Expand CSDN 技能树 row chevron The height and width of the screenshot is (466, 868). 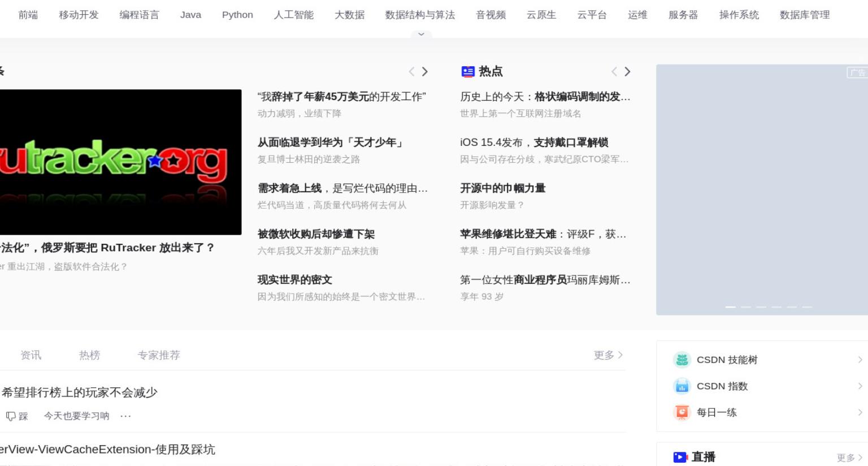click(860, 360)
